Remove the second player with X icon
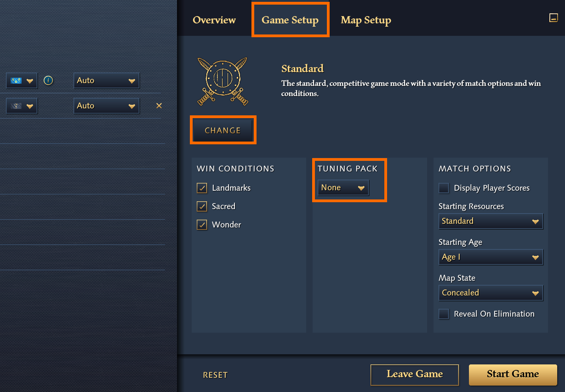Screen dimensions: 565x392 pyautogui.click(x=159, y=106)
